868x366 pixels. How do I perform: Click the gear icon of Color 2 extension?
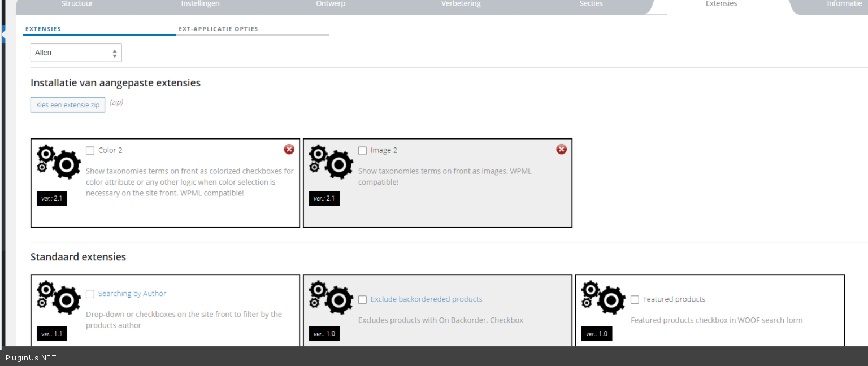[59, 162]
